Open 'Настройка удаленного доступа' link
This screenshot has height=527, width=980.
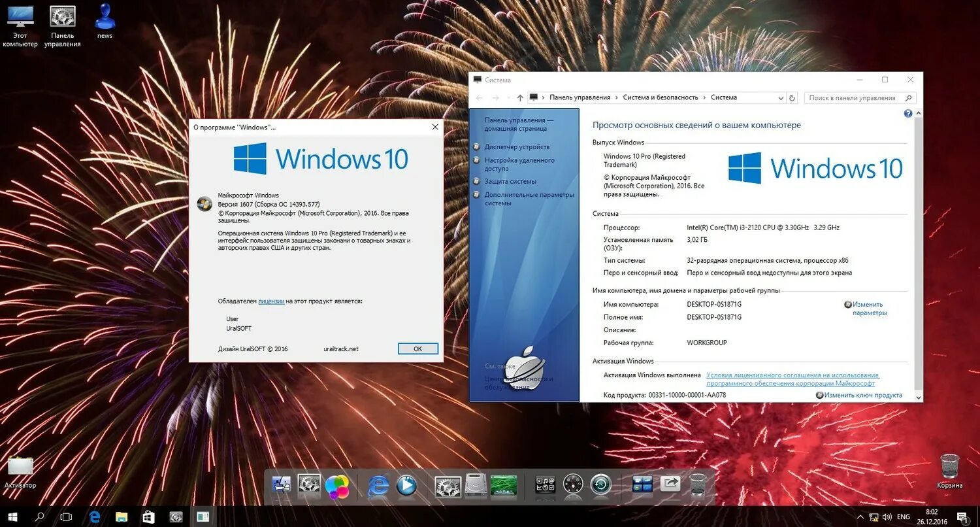pos(519,164)
